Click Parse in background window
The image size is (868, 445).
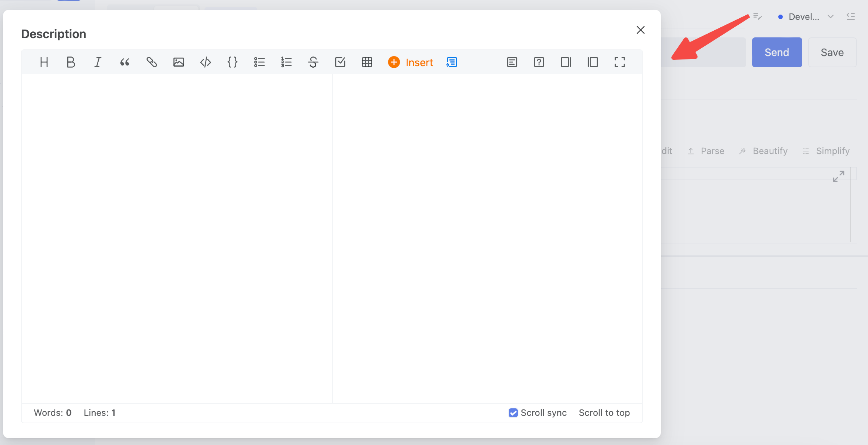(706, 151)
